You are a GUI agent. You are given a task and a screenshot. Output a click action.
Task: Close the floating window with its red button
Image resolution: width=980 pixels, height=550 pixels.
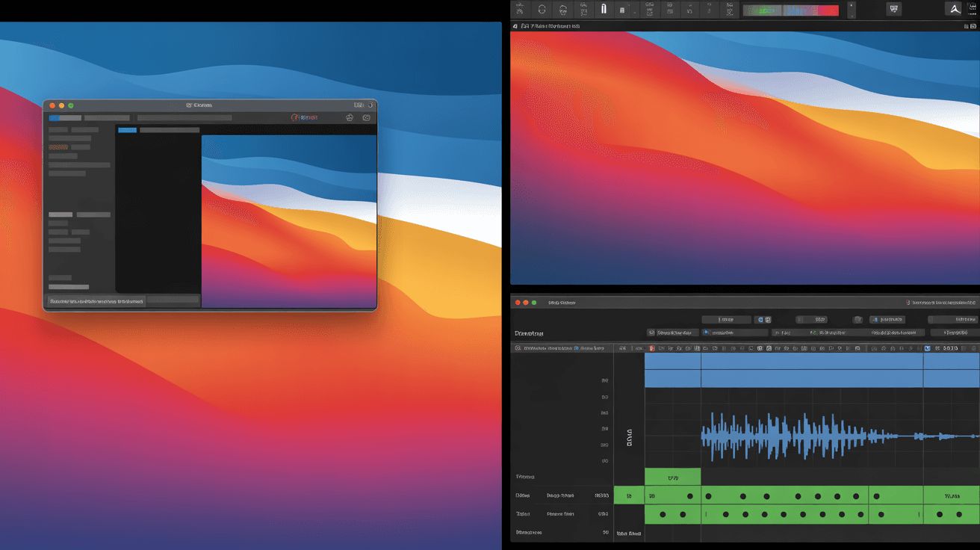[52, 105]
